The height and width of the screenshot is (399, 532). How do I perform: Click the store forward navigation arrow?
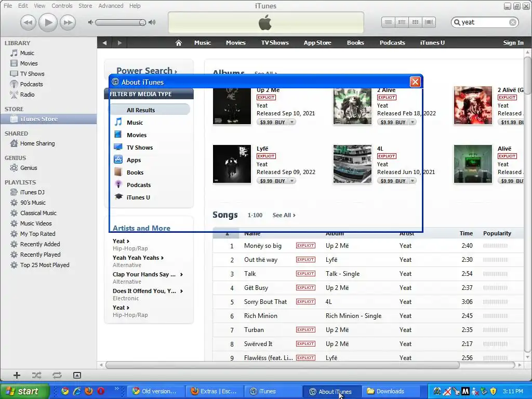(x=119, y=43)
